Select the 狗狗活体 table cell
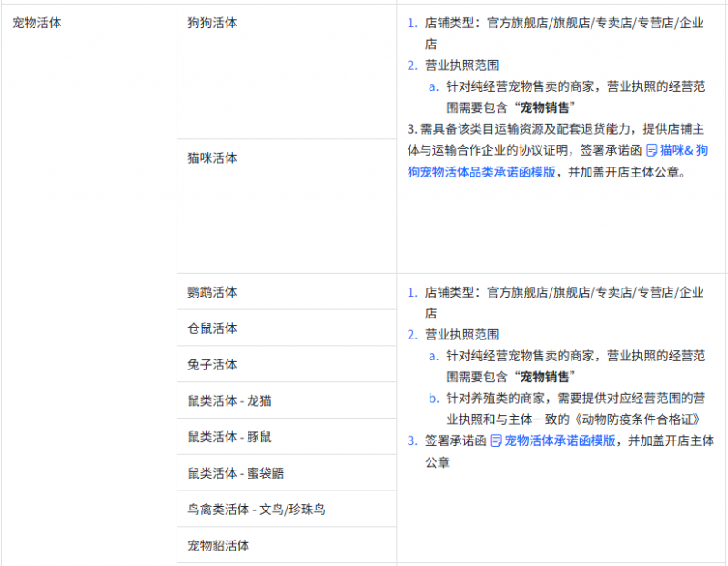The height and width of the screenshot is (566, 728). (x=212, y=24)
